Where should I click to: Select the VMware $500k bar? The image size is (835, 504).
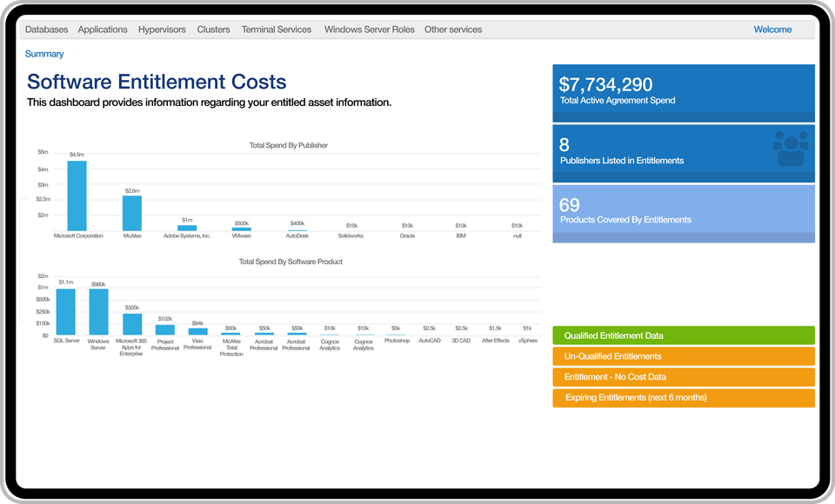point(241,229)
